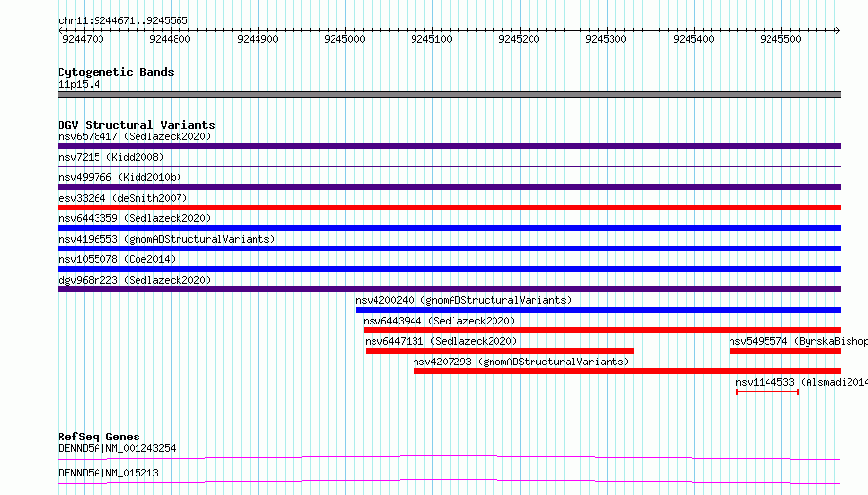Click the gray 11p15.4 cytogenetic band bar
This screenshot has height=495, width=868.
449,95
